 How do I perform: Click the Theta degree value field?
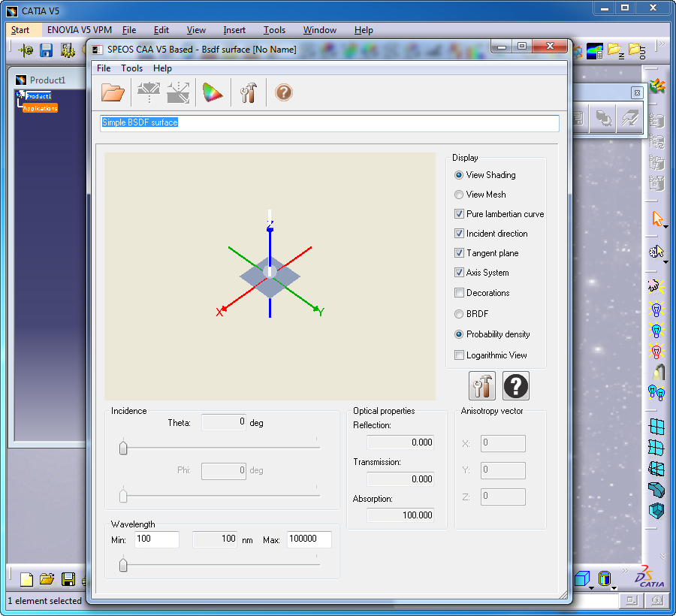point(224,422)
